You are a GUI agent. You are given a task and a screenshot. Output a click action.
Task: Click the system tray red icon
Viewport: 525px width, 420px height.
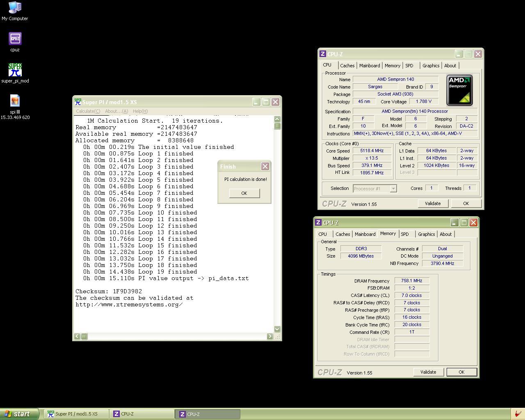coord(518,414)
